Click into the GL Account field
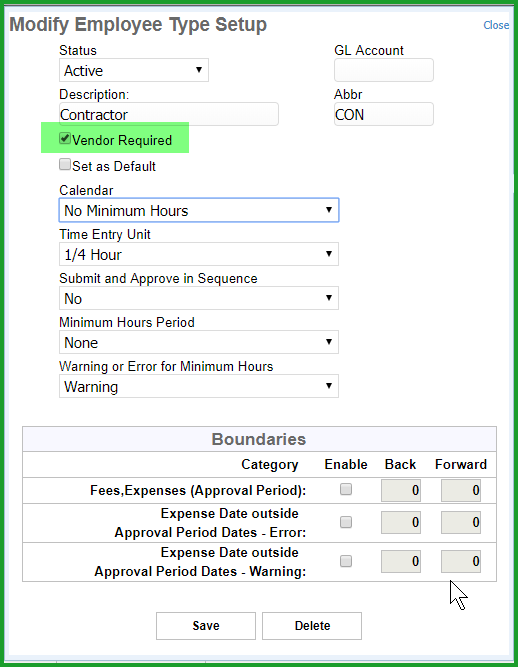This screenshot has height=667, width=518. pyautogui.click(x=384, y=70)
